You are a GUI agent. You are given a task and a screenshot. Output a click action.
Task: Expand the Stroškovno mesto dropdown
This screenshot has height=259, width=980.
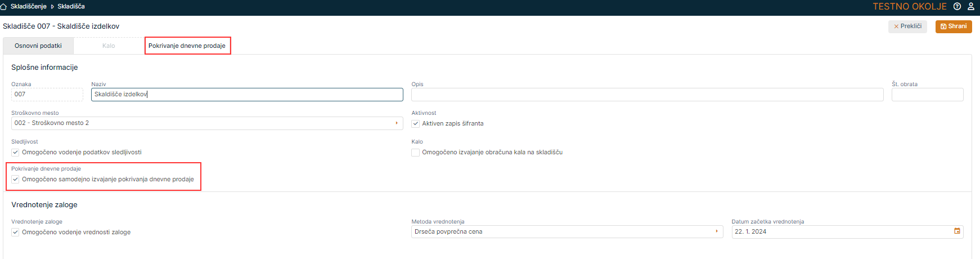click(x=397, y=123)
